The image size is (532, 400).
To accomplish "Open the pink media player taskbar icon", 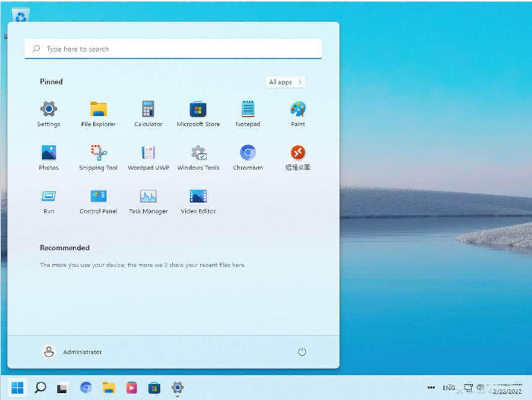I will tap(132, 387).
